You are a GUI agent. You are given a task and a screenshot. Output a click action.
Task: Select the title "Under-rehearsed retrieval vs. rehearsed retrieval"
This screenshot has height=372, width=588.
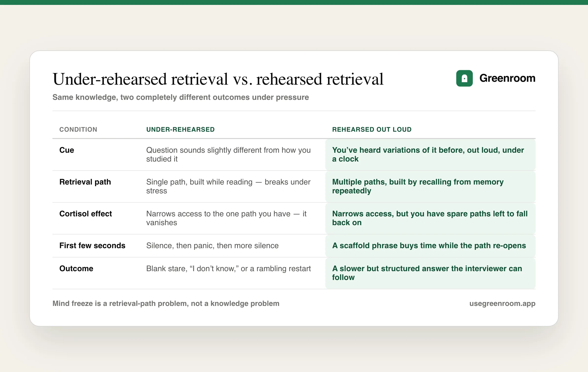pos(218,79)
